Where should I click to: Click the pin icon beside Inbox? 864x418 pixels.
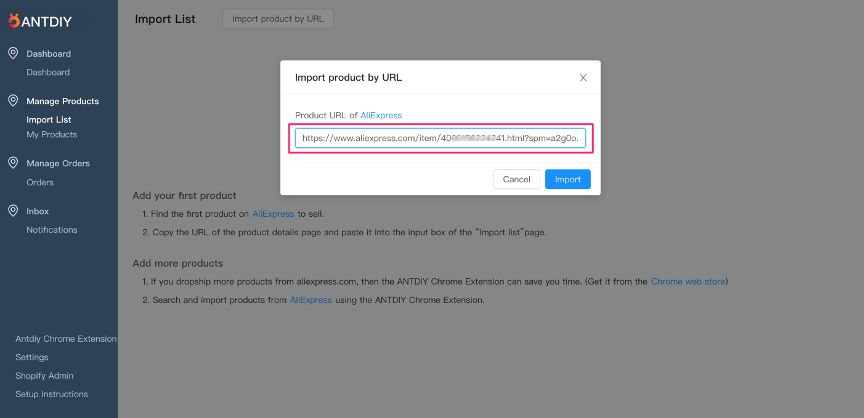[x=13, y=211]
